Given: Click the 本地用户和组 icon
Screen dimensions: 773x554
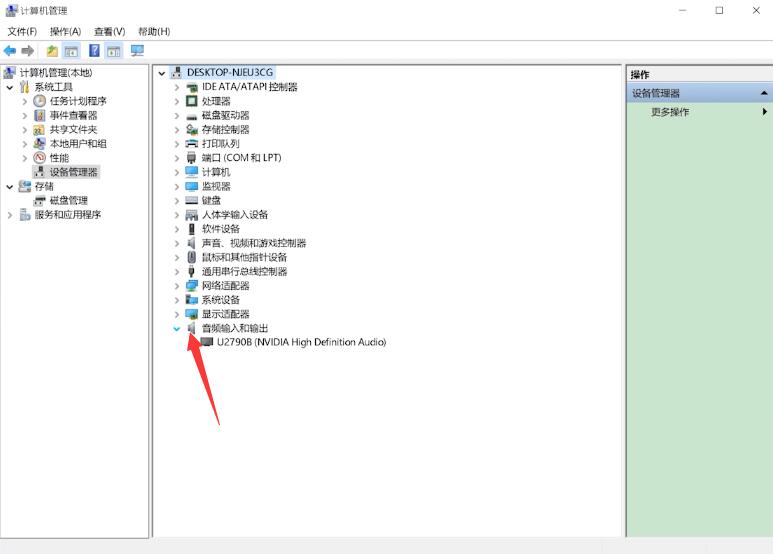Looking at the screenshot, I should [39, 143].
